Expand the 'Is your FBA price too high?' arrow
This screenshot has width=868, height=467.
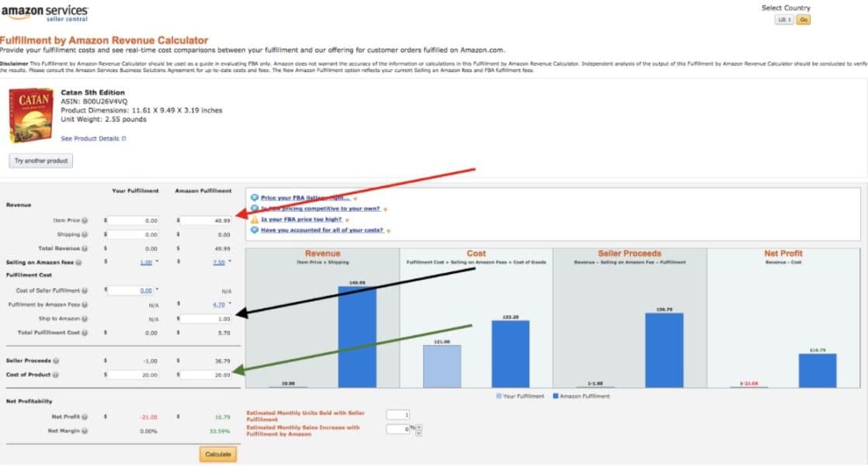pyautogui.click(x=347, y=220)
